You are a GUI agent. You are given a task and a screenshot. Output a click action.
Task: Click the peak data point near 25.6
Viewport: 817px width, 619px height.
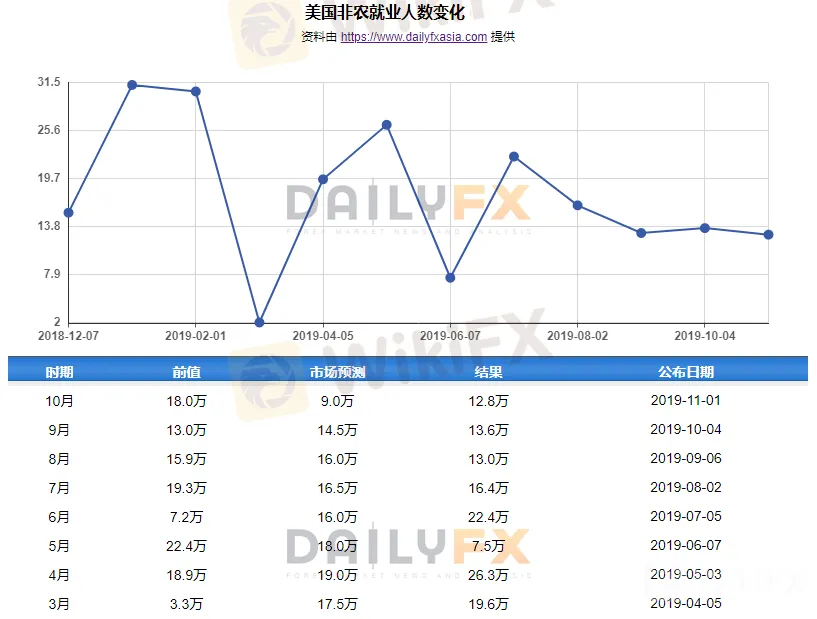click(387, 125)
